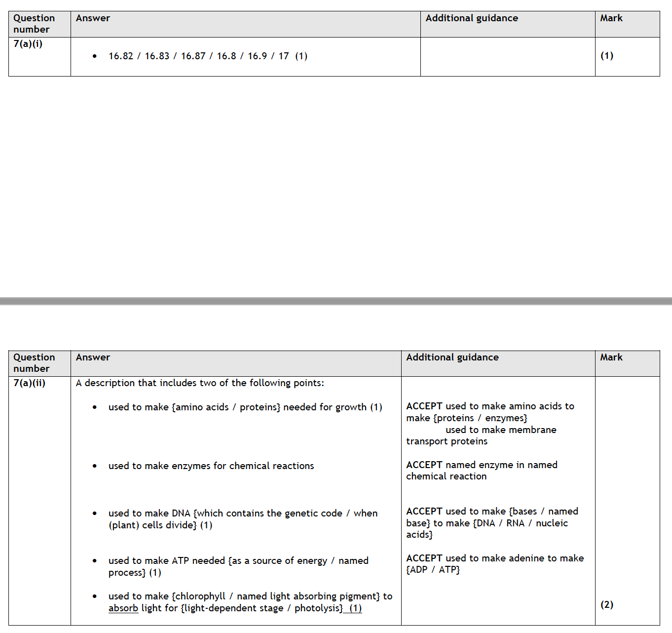Click the answer line starting with 16.82

(207, 56)
